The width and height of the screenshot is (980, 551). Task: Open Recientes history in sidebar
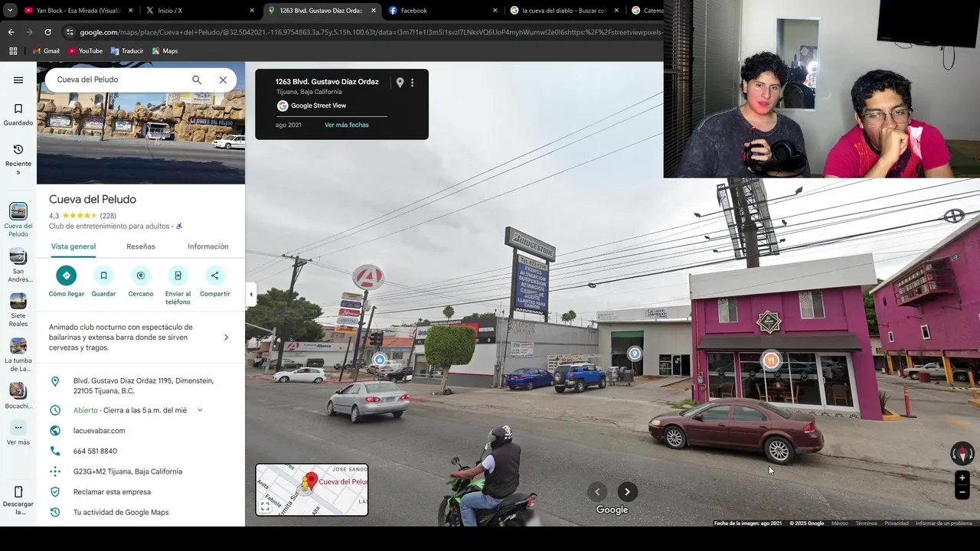click(x=18, y=158)
